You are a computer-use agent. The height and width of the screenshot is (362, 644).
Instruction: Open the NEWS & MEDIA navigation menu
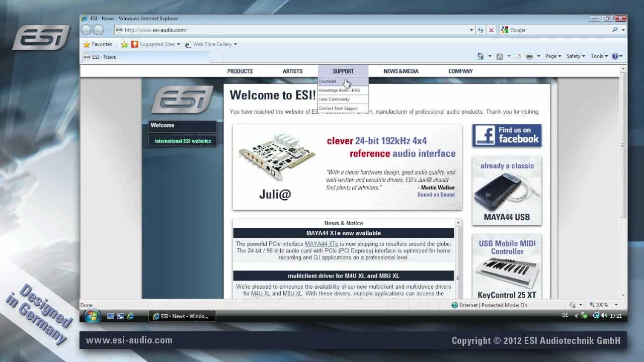pos(401,71)
